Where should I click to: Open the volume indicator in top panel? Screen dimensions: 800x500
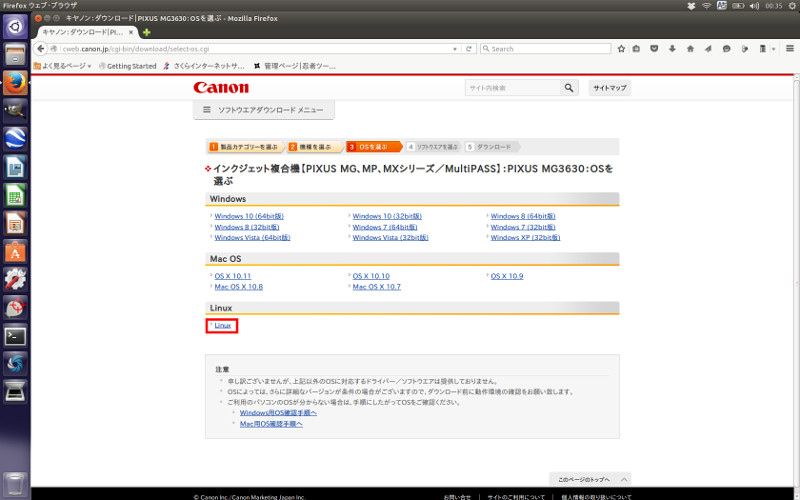pyautogui.click(x=754, y=6)
